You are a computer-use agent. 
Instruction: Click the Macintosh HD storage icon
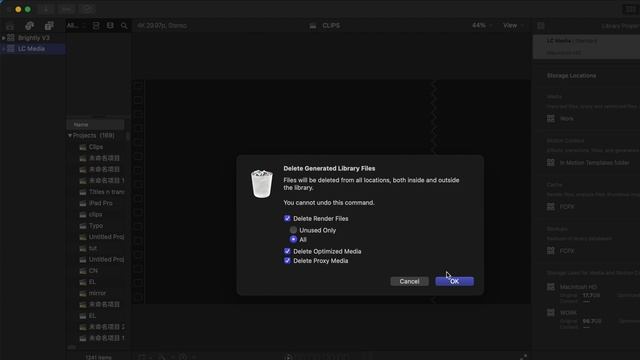[551, 287]
